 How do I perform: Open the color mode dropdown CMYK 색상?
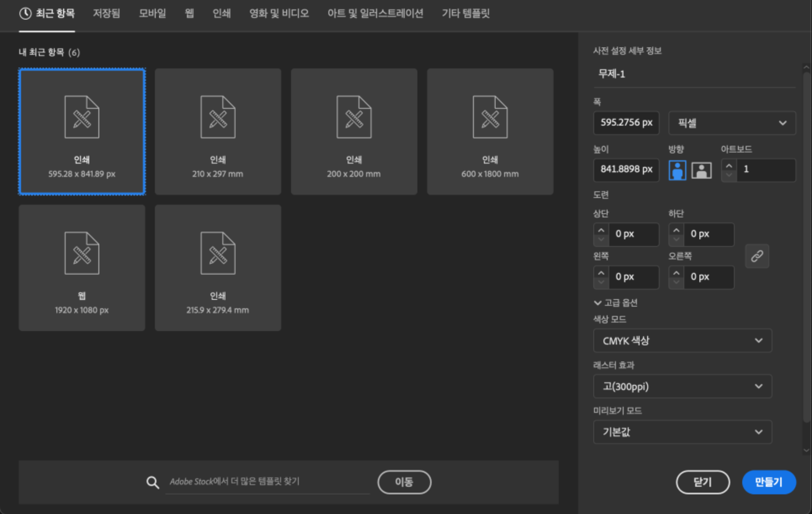click(x=683, y=341)
